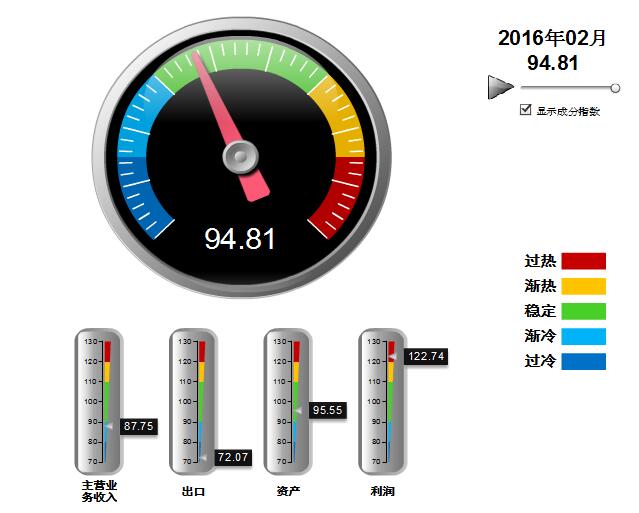Click the red 过热 legend swatch
639x513 pixels.
click(x=583, y=261)
